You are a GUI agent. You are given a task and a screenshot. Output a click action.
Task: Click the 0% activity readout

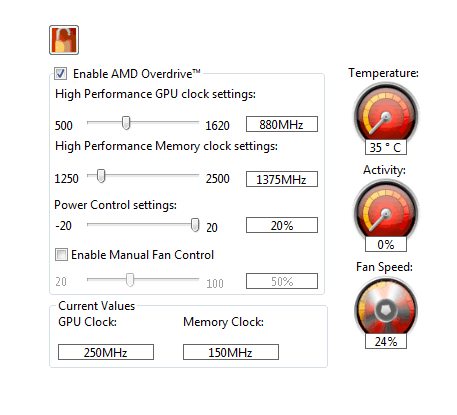[x=386, y=244]
